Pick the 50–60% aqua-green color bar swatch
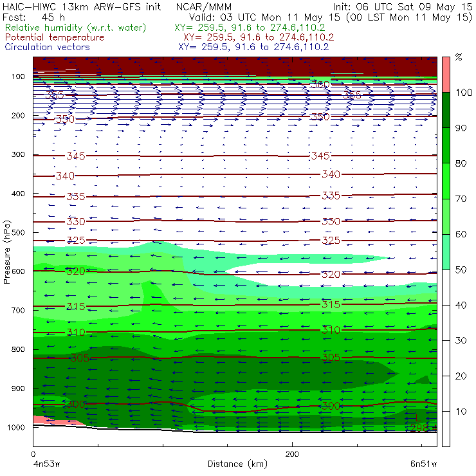476x476 pixels. pyautogui.click(x=446, y=252)
